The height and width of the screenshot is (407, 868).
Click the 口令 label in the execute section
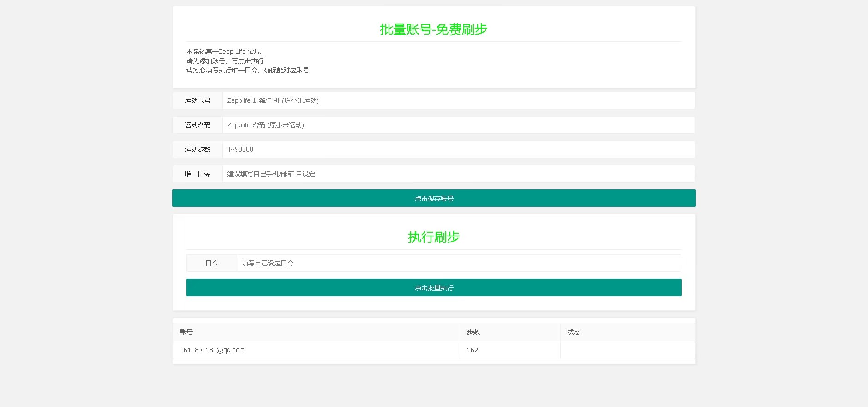pyautogui.click(x=212, y=263)
